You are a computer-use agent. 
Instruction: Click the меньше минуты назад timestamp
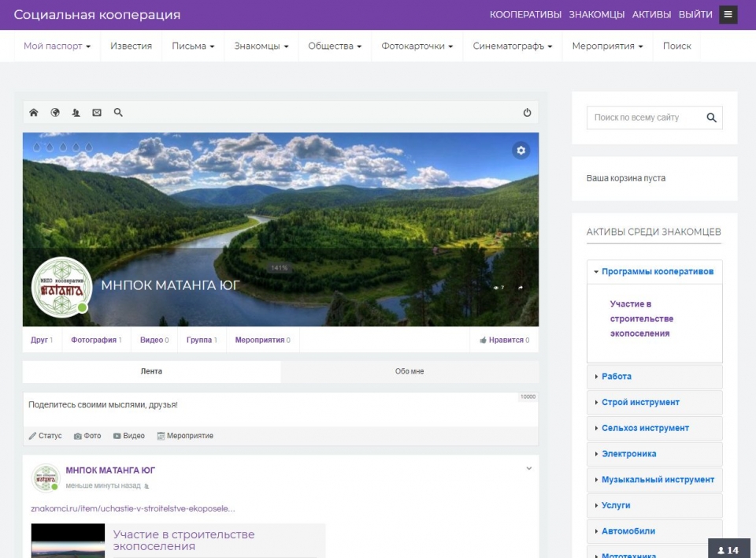coord(103,485)
